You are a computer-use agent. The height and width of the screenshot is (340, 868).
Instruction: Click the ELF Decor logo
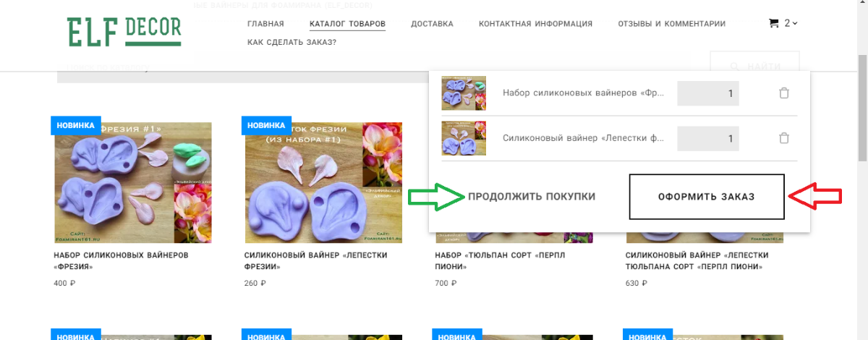124,31
